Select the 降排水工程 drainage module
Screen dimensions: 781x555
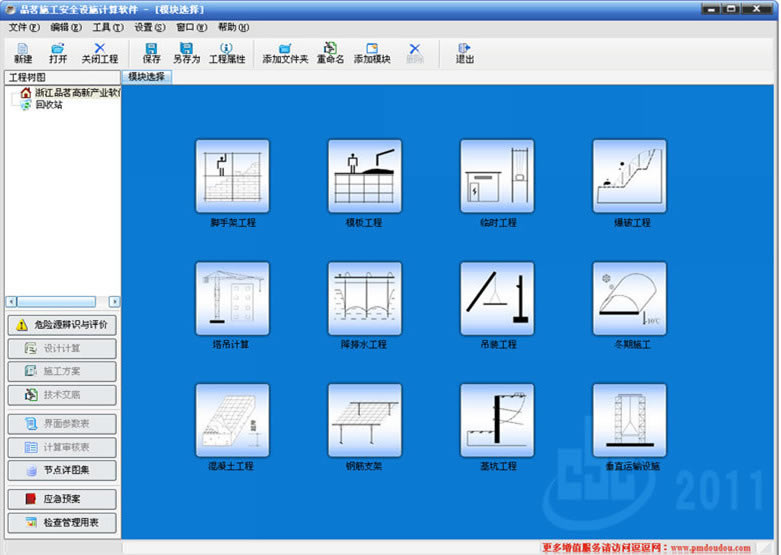[x=364, y=299]
